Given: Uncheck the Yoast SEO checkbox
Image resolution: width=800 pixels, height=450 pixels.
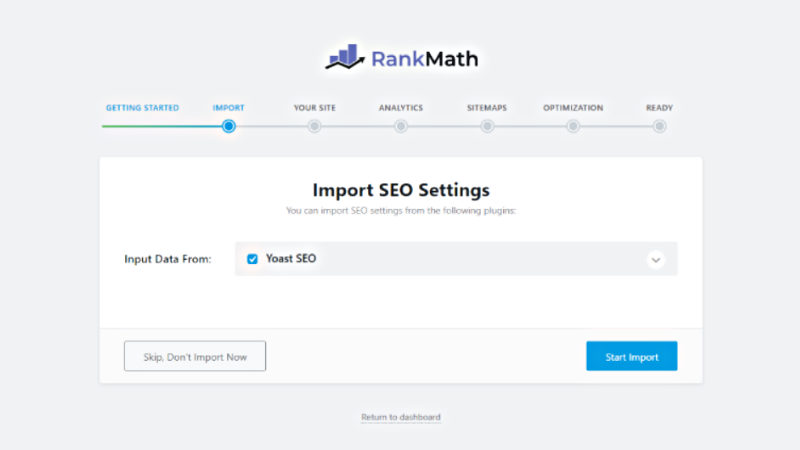Looking at the screenshot, I should point(252,259).
